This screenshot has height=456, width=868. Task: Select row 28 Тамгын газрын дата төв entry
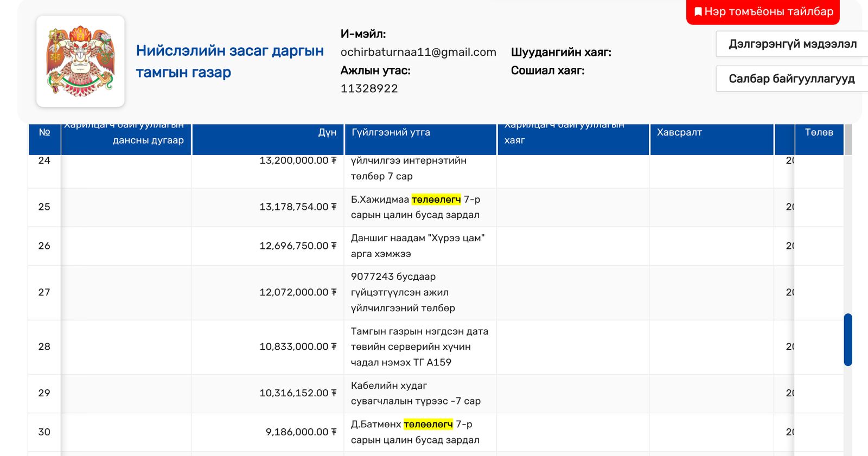419,346
